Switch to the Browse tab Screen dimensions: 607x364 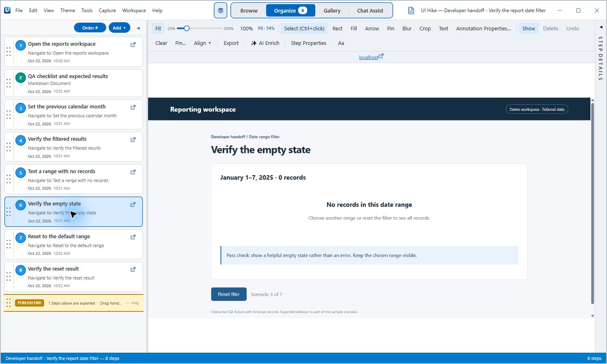coord(249,11)
